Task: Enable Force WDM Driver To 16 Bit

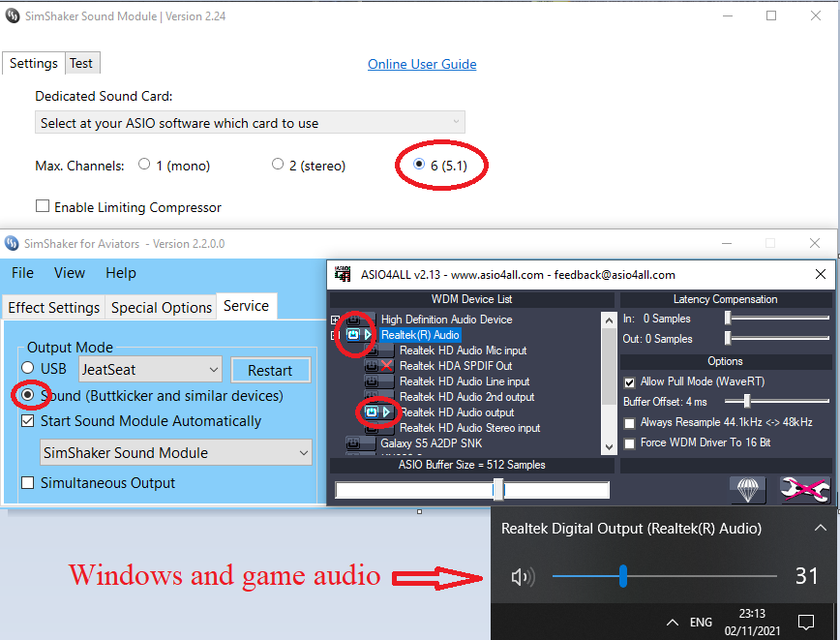Action: [x=629, y=443]
